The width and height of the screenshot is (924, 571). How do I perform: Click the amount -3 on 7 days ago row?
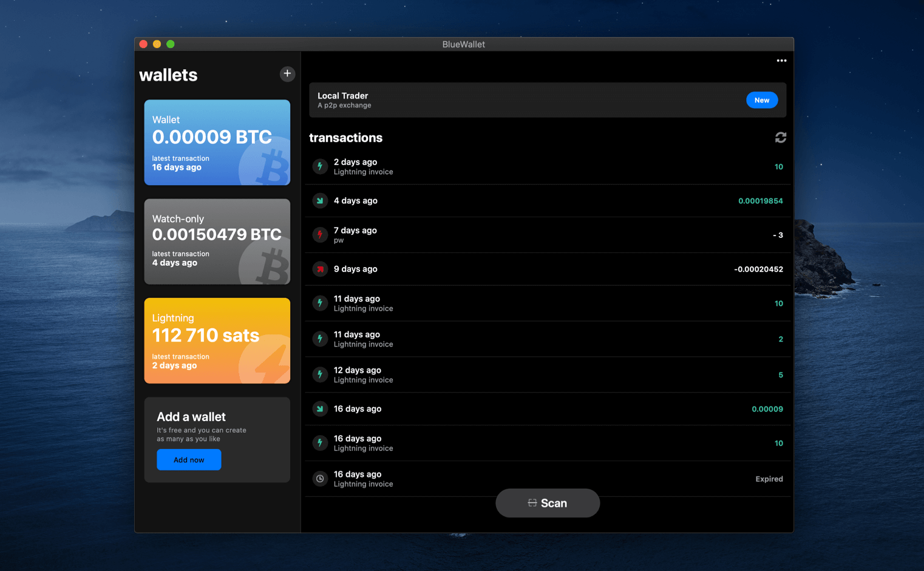[x=778, y=235]
